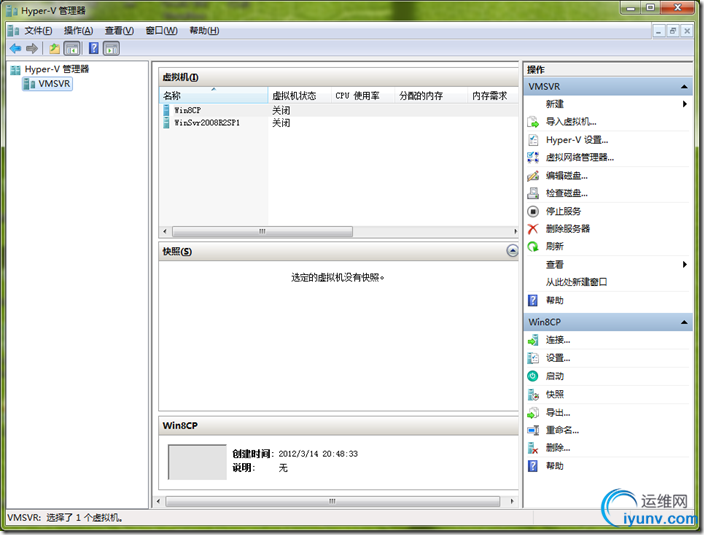Expand the 查看 submenu arrow in actions
The image size is (704, 535).
[685, 264]
